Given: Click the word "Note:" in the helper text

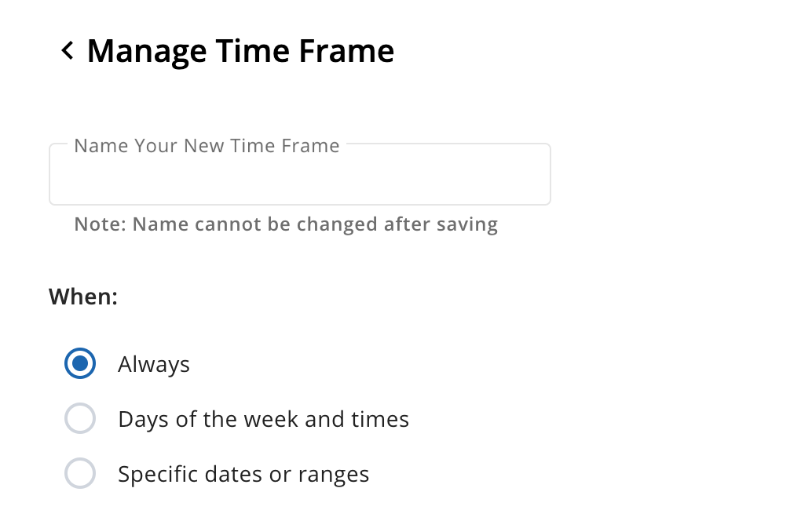Looking at the screenshot, I should pyautogui.click(x=101, y=224).
